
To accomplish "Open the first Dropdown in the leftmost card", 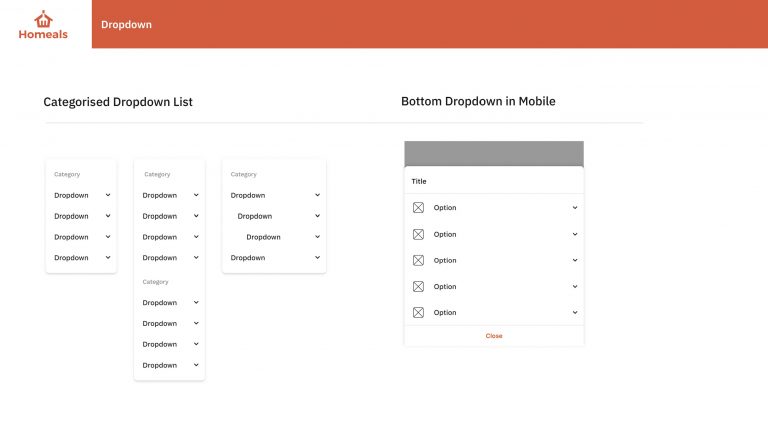I will (82, 195).
